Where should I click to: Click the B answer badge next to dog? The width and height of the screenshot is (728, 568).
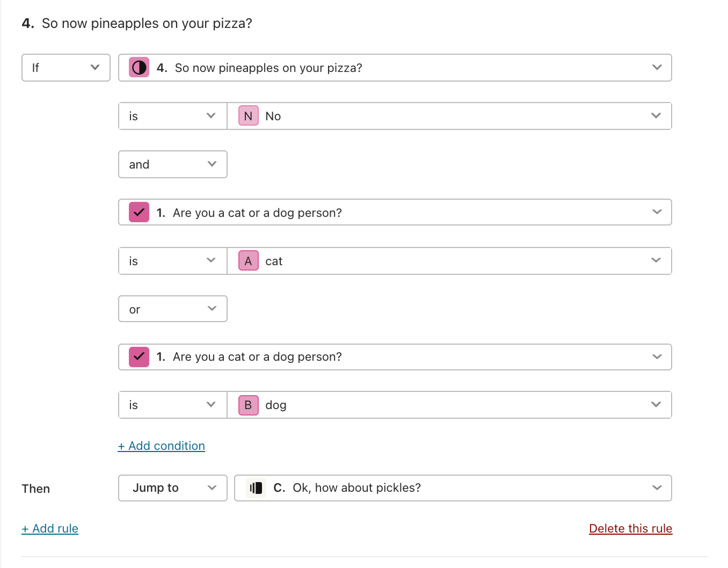tap(248, 405)
